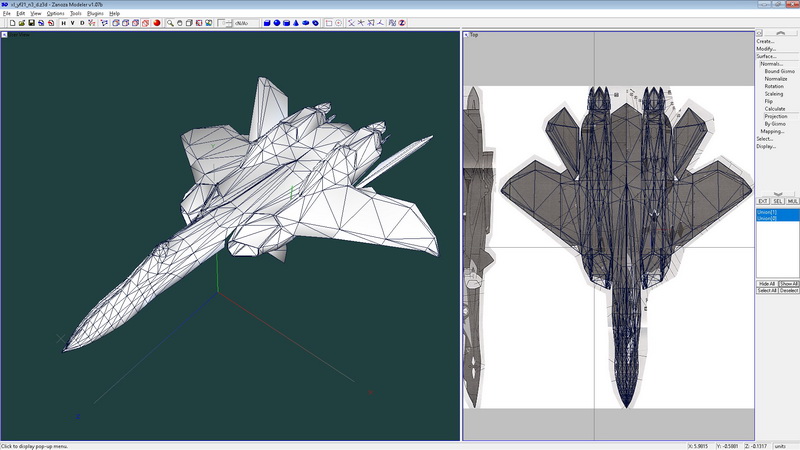Click the Open file folder icon
Viewport: 800px width, 450px height.
21,23
